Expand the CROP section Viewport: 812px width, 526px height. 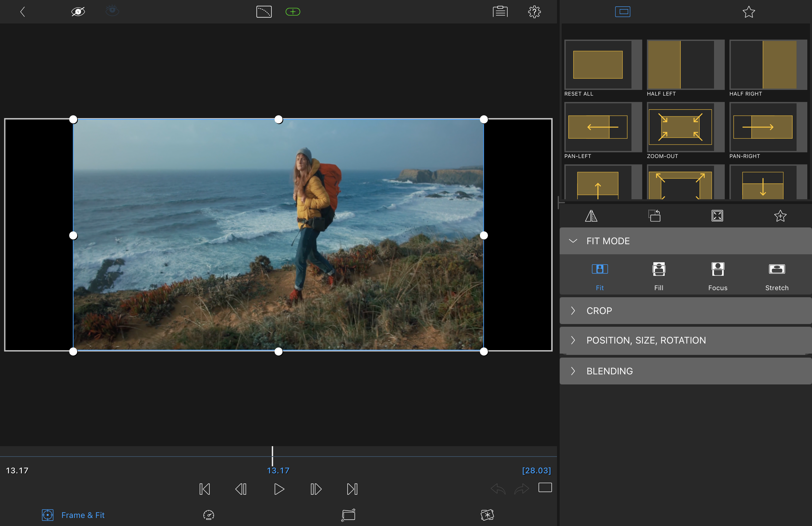686,311
